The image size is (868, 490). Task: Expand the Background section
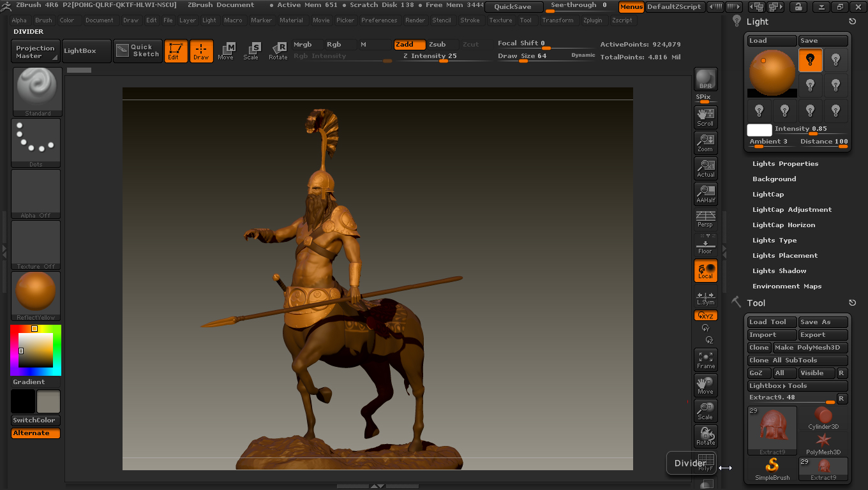click(774, 179)
